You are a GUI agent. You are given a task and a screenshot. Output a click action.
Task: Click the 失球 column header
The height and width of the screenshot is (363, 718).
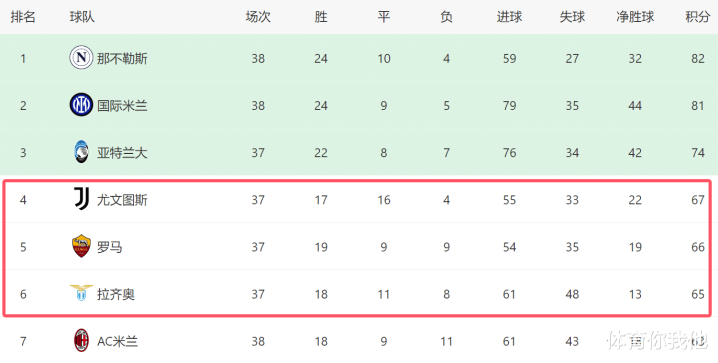[572, 17]
